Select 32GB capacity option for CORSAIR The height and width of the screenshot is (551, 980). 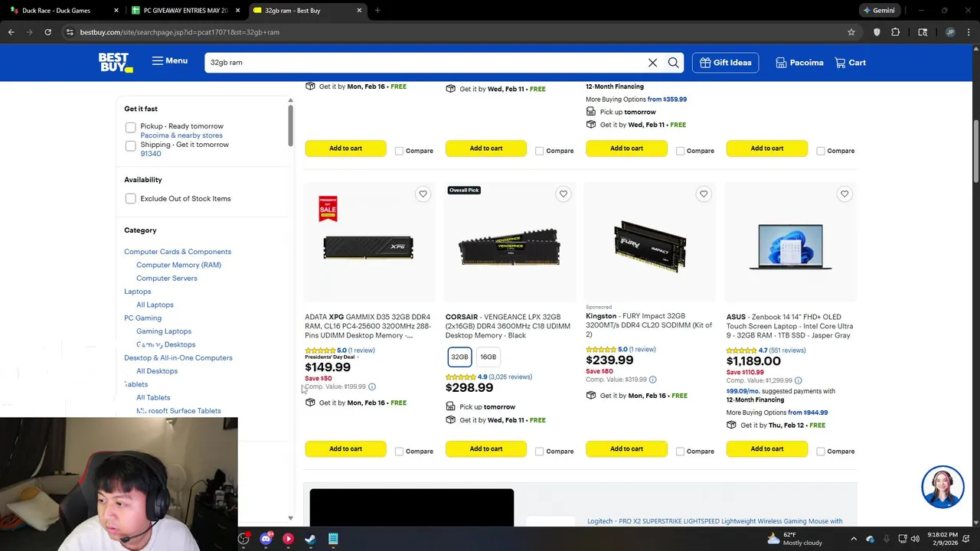459,357
